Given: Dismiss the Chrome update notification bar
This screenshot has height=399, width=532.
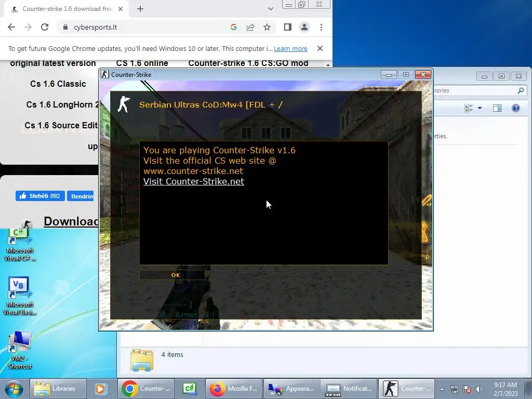Looking at the screenshot, I should [x=320, y=48].
